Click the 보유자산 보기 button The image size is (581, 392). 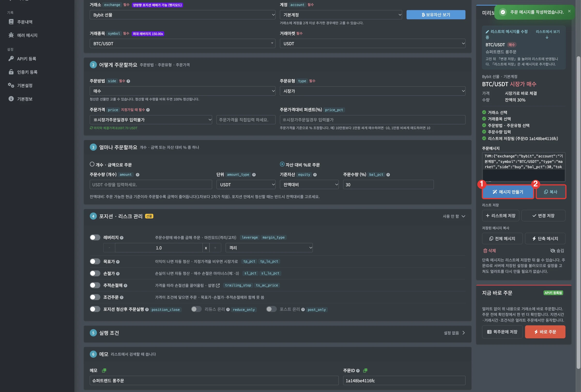coord(436,15)
